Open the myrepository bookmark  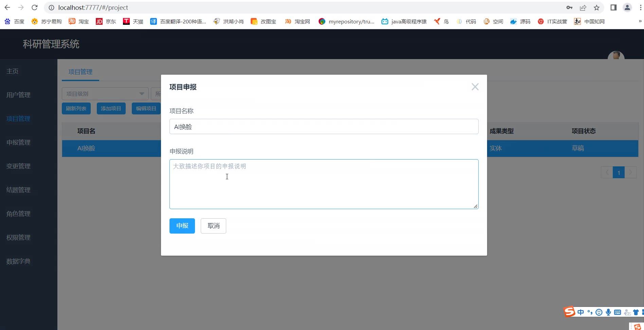pos(346,21)
